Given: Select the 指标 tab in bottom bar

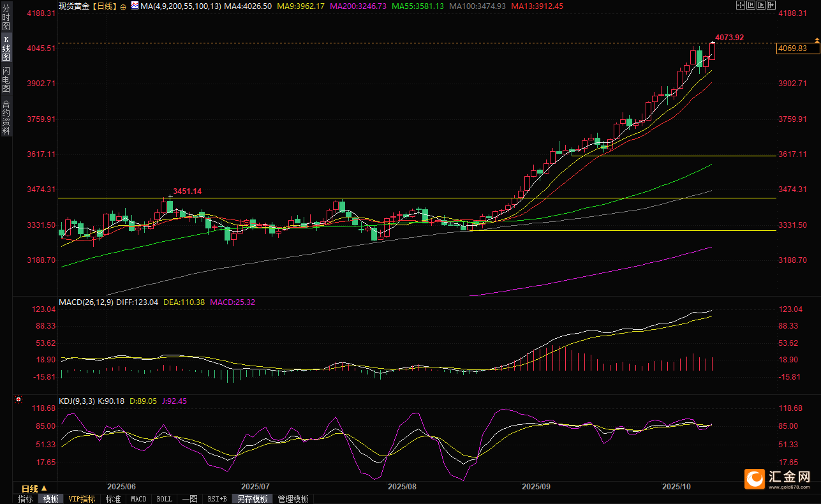Looking at the screenshot, I should (x=26, y=499).
